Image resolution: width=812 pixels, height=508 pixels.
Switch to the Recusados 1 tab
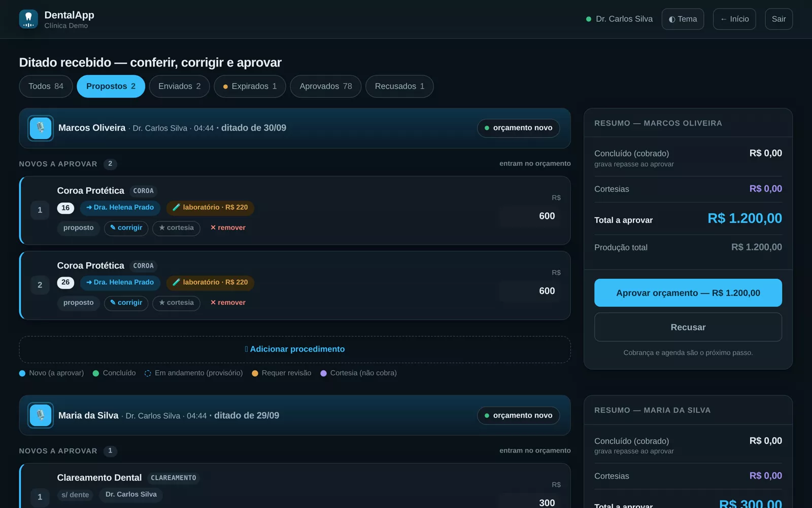point(399,86)
